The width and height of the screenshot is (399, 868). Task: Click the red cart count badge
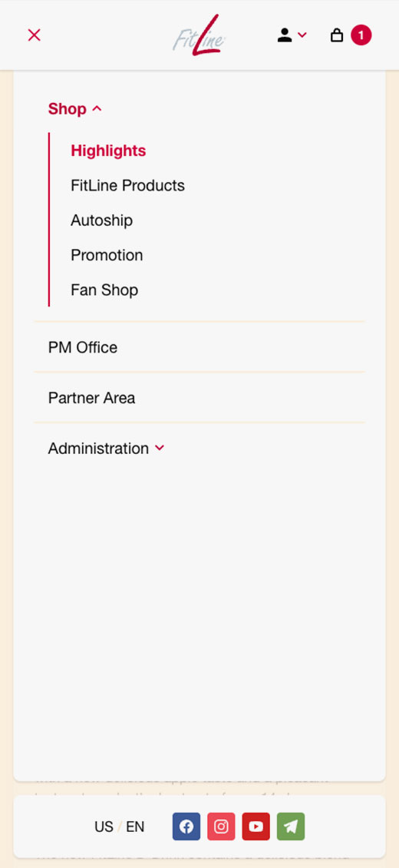[361, 35]
